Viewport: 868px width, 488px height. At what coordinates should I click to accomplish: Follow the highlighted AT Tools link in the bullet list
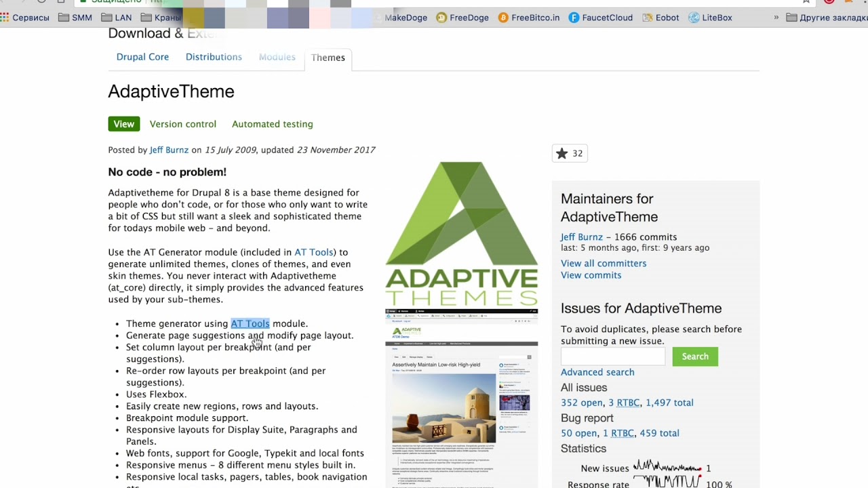point(250,323)
